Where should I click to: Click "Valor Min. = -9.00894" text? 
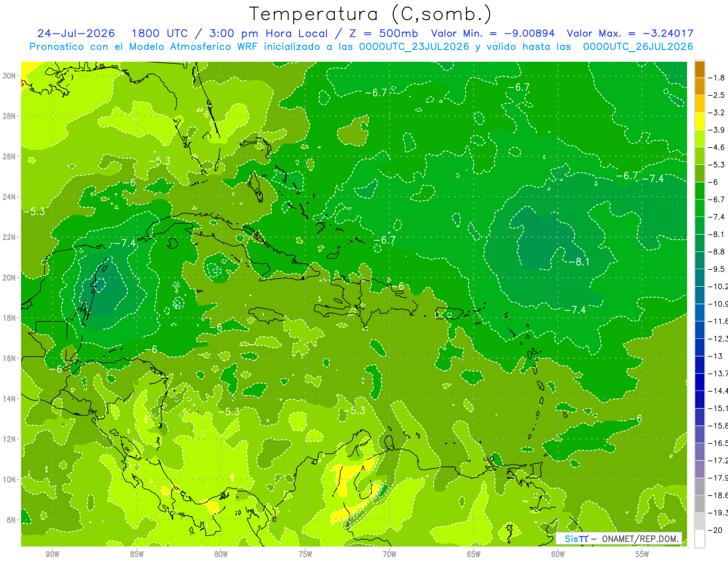492,33
